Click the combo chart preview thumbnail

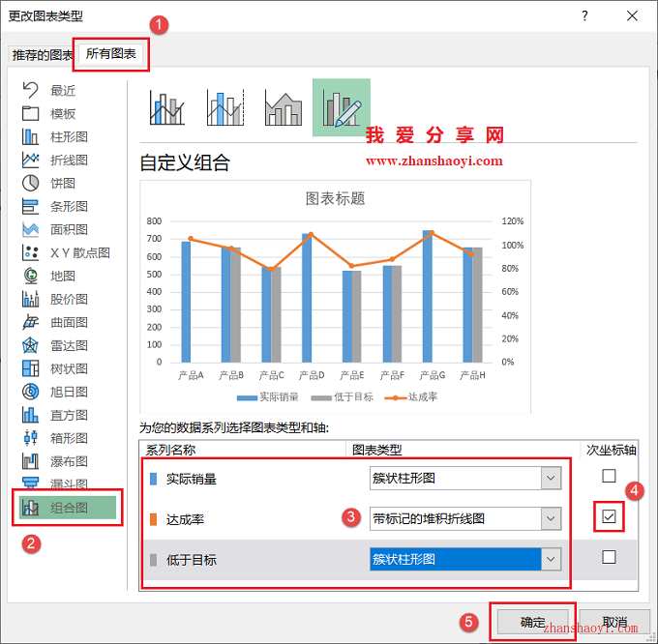[336, 297]
